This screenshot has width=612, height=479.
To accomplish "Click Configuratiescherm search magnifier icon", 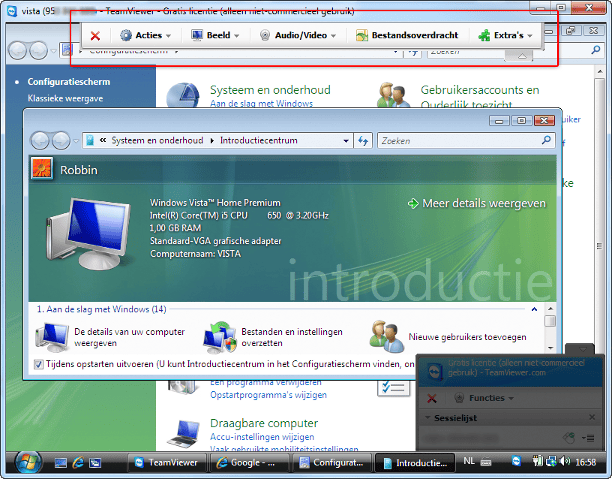I will point(596,50).
